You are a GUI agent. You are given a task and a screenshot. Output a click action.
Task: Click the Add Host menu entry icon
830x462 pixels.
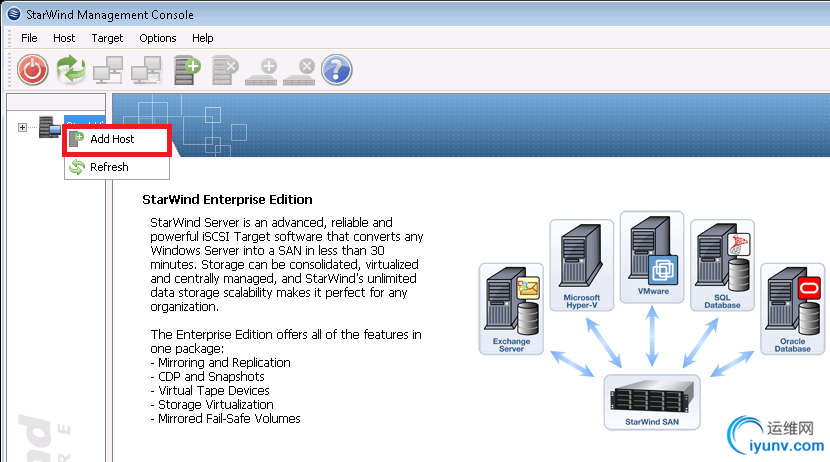pos(77,139)
